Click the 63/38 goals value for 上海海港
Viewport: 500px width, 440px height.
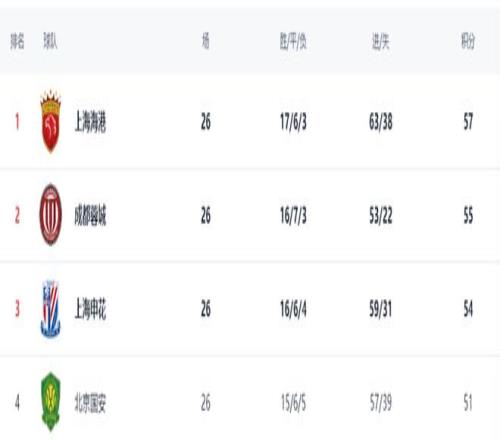tap(381, 121)
